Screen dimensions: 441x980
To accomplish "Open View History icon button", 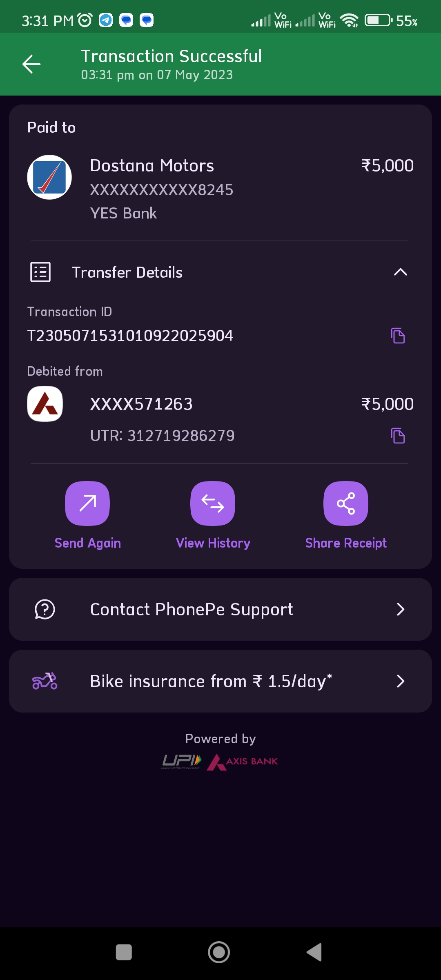I will [213, 503].
